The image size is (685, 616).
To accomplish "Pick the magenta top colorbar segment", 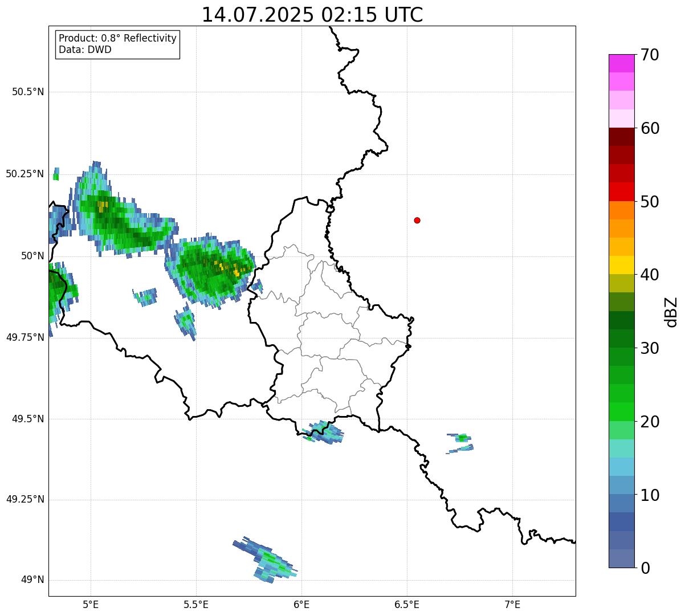I will [x=621, y=63].
